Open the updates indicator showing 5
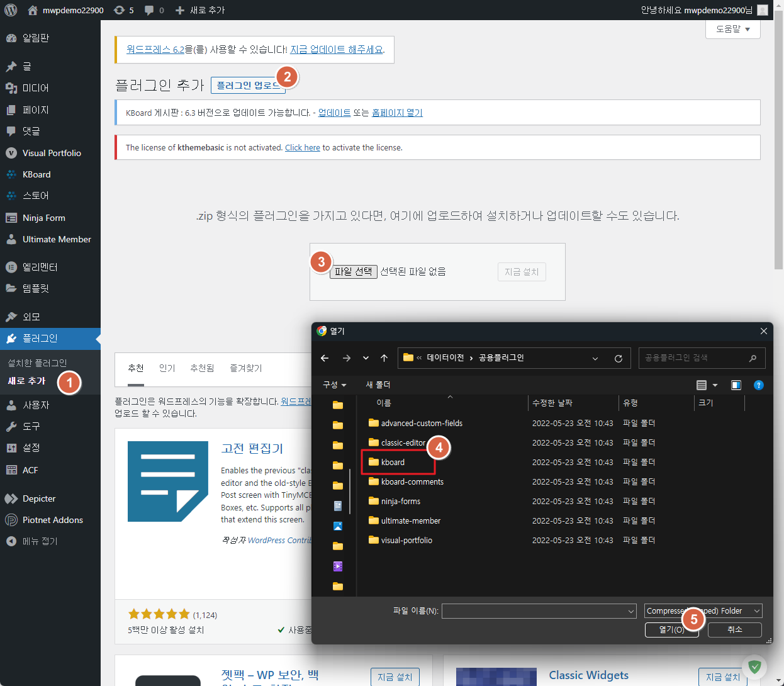The image size is (784, 686). point(124,10)
